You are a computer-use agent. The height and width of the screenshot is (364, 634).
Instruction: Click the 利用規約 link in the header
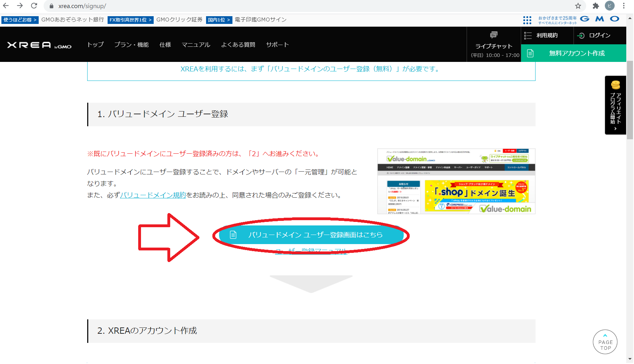coord(547,36)
